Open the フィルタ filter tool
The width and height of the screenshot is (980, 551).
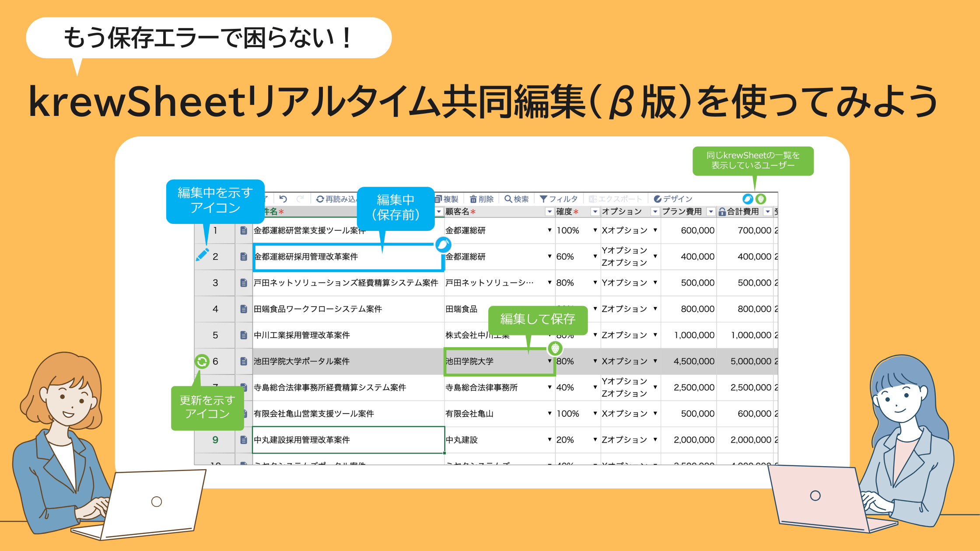click(x=559, y=199)
